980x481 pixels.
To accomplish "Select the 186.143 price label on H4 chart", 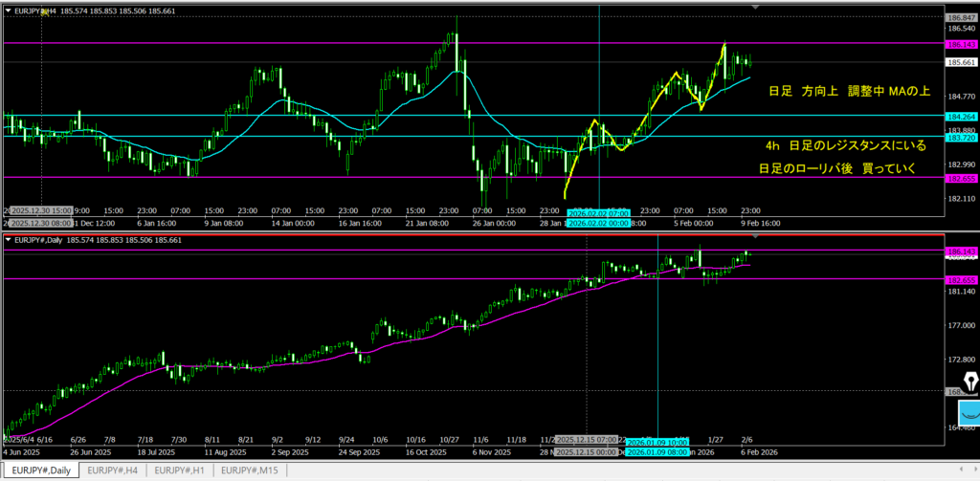I will coord(960,44).
